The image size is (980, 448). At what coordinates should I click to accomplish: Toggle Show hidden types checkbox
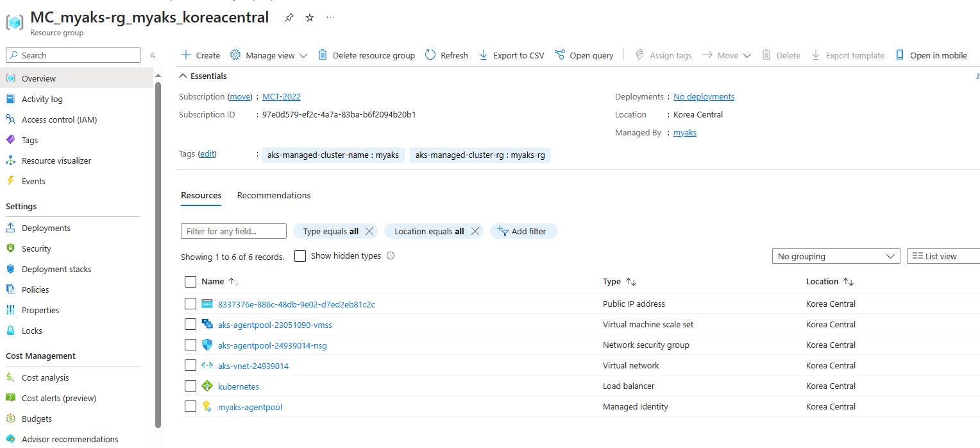pos(300,256)
